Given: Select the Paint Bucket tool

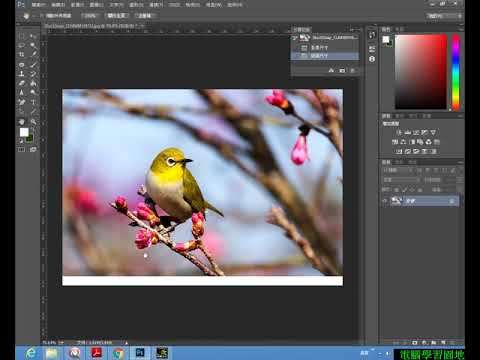Looking at the screenshot, I should 33,83.
